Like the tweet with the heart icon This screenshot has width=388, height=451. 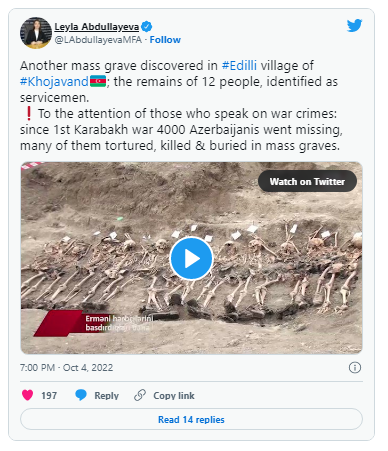coord(27,395)
